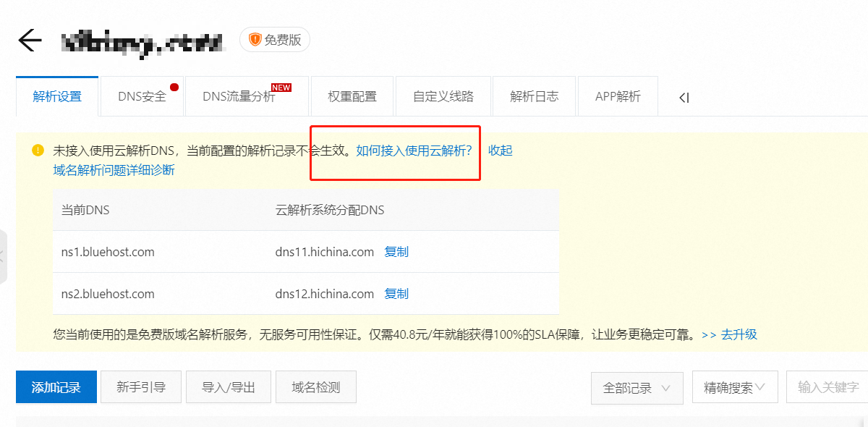The height and width of the screenshot is (427, 868).
Task: Open the 全部记录 dropdown
Action: [x=637, y=388]
